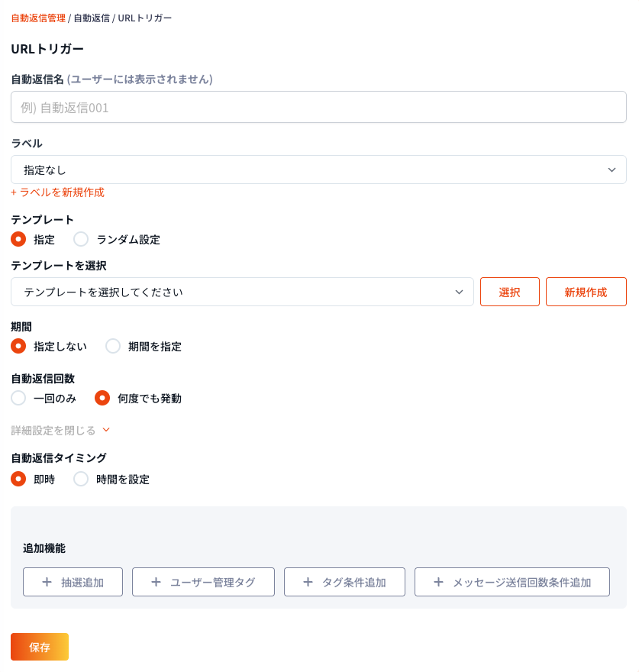Collapse 詳細設定を閉じる section
This screenshot has width=639, height=672.
click(60, 430)
